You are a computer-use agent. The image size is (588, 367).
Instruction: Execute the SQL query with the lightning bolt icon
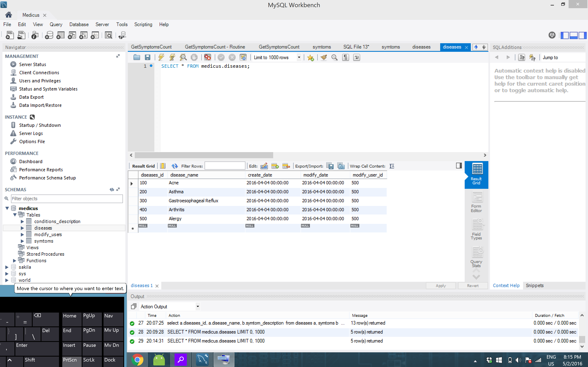161,57
